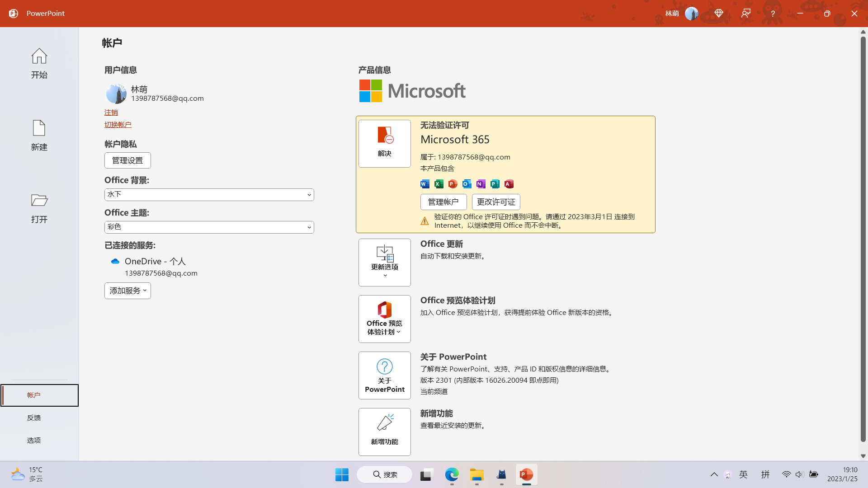Open the 打开 (Open) sidebar page
The width and height of the screenshot is (868, 488).
(39, 208)
